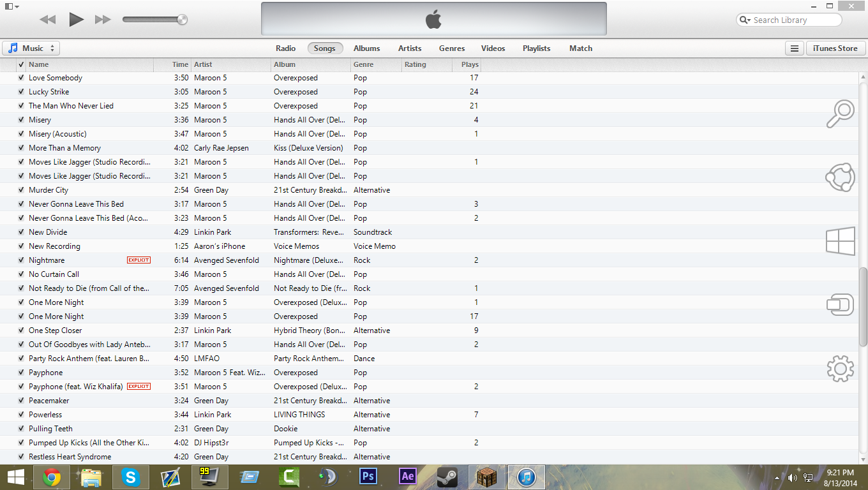Open the system tray volume icon
The height and width of the screenshot is (490, 868).
point(793,478)
